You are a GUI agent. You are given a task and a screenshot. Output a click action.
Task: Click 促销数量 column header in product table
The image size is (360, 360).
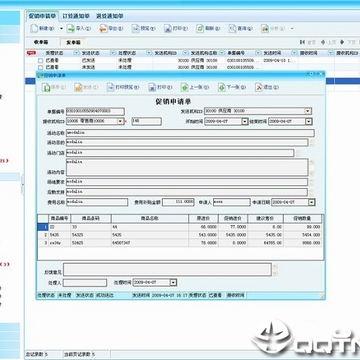point(303,219)
